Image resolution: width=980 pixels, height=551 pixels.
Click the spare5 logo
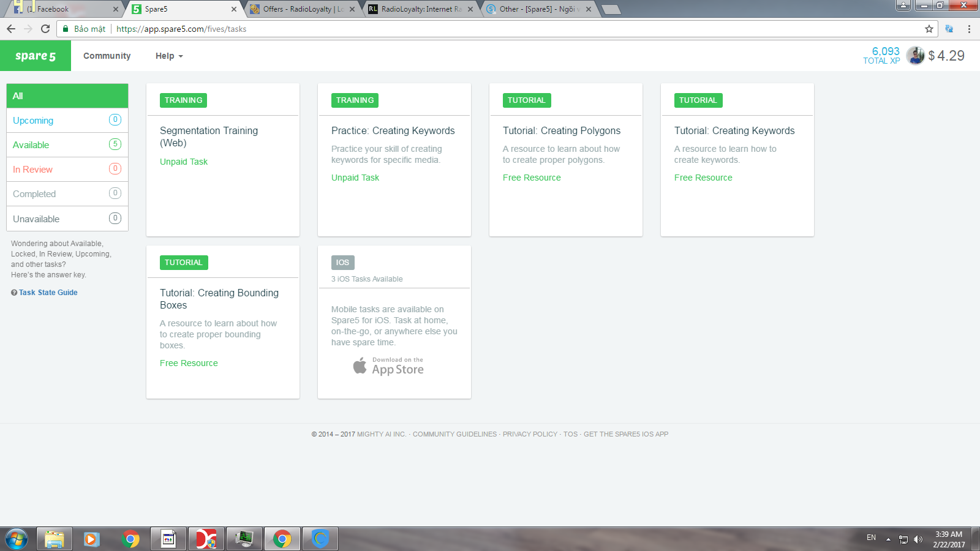pos(36,56)
